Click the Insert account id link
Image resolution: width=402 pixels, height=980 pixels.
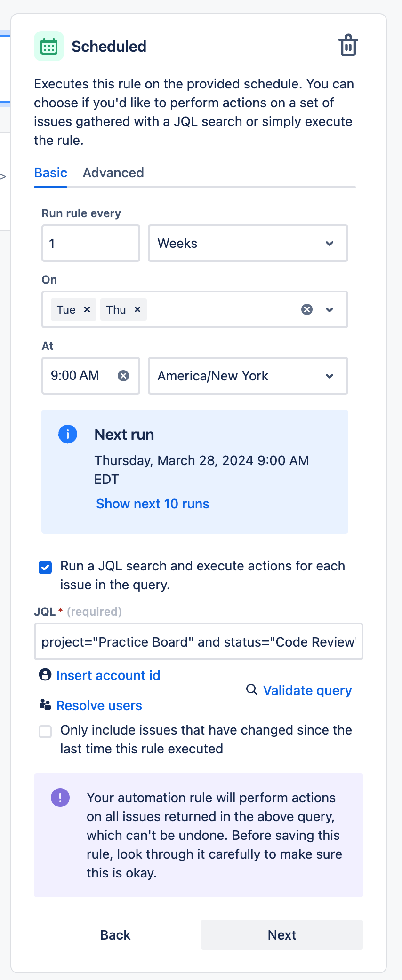(108, 675)
